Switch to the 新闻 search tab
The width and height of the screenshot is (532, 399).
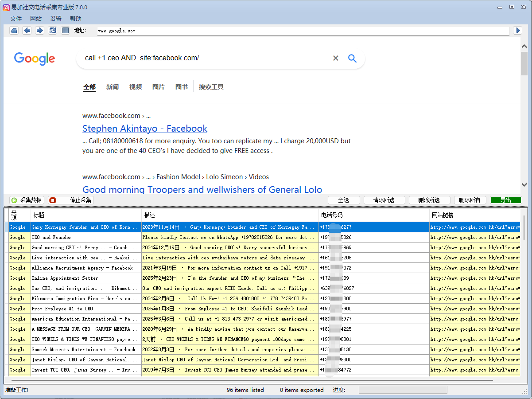tap(113, 87)
